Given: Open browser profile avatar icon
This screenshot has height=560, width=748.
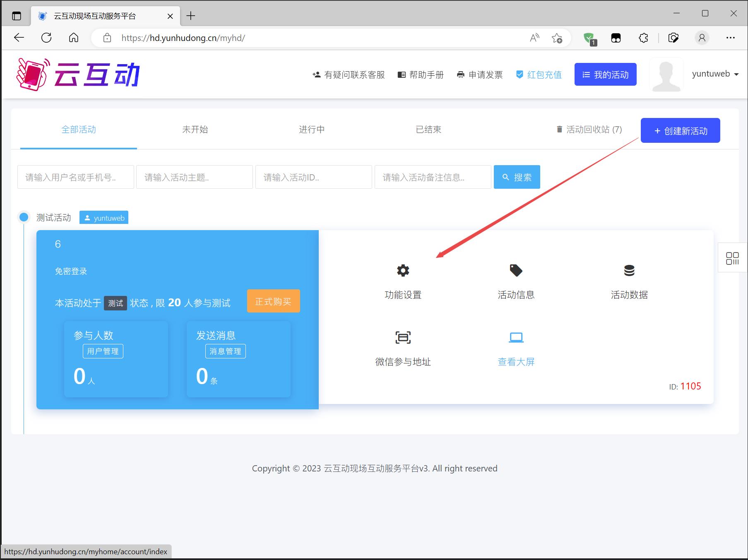Looking at the screenshot, I should click(702, 38).
